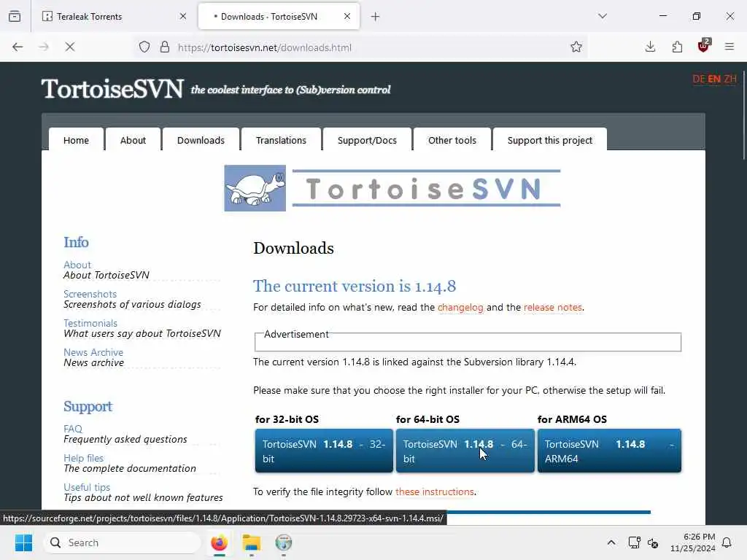
Task: View site security padlock info
Action: pos(165,47)
